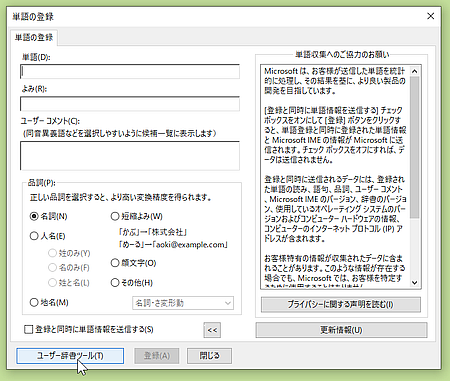The width and height of the screenshot is (450, 381).
Task: Click the 更新情報(U) button
Action: 341,330
